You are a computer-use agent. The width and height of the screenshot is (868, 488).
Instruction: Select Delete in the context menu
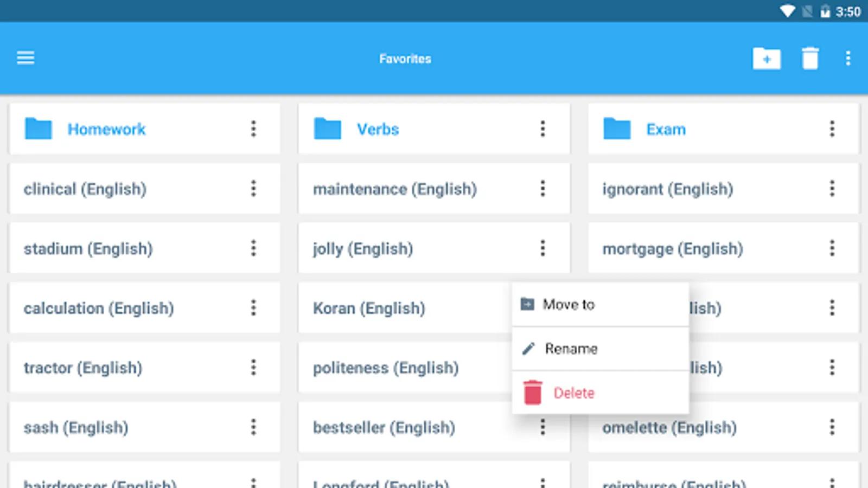click(573, 393)
